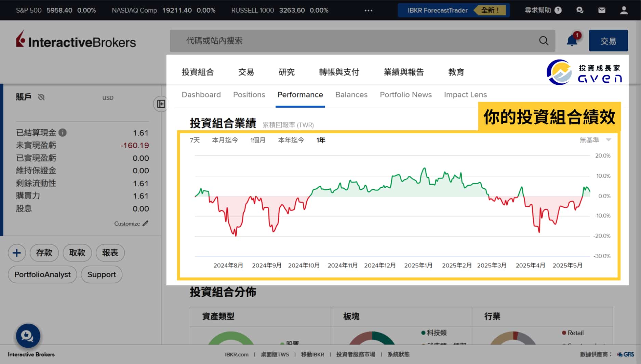Select the 1個月 time range
641x364 pixels.
tap(258, 140)
